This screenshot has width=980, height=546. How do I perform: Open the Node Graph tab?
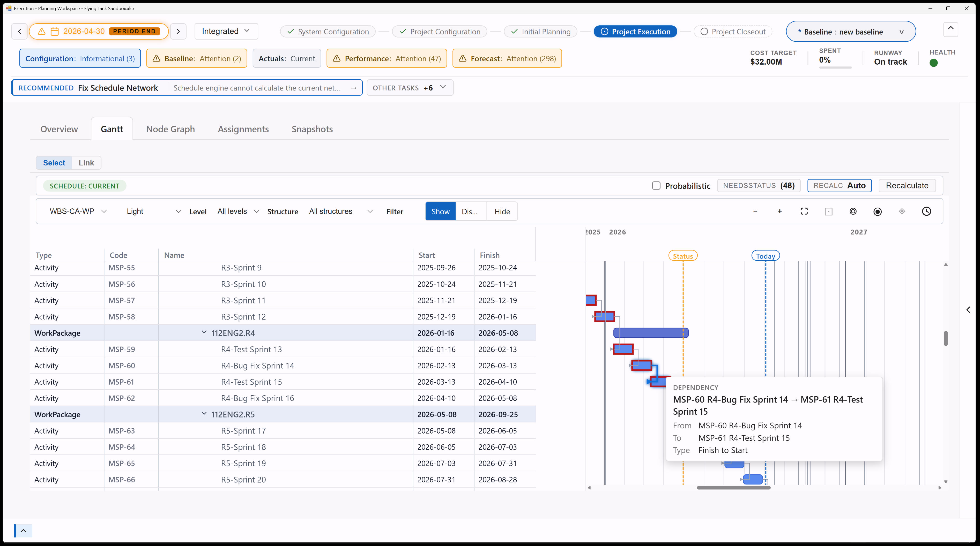pos(170,129)
